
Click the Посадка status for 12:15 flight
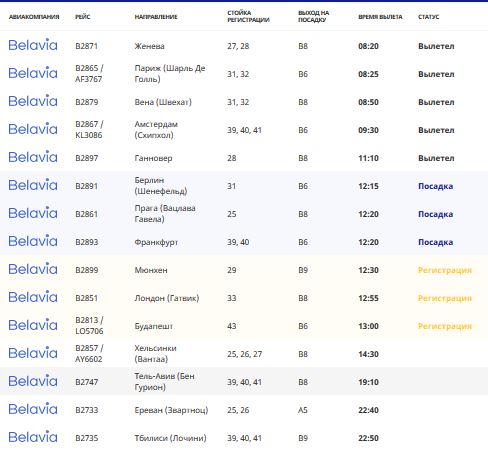click(435, 186)
